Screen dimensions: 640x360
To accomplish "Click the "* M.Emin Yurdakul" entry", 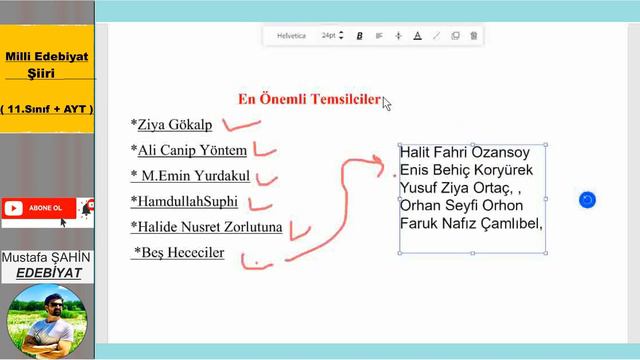I will click(x=190, y=176).
